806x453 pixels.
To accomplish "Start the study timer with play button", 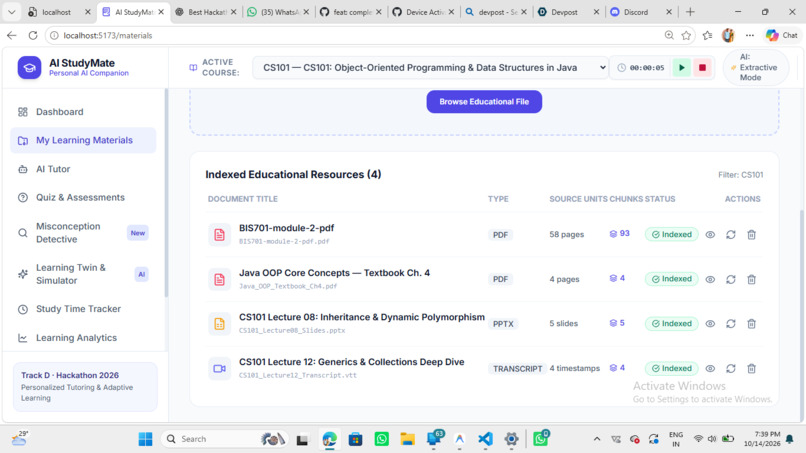I will pos(682,67).
